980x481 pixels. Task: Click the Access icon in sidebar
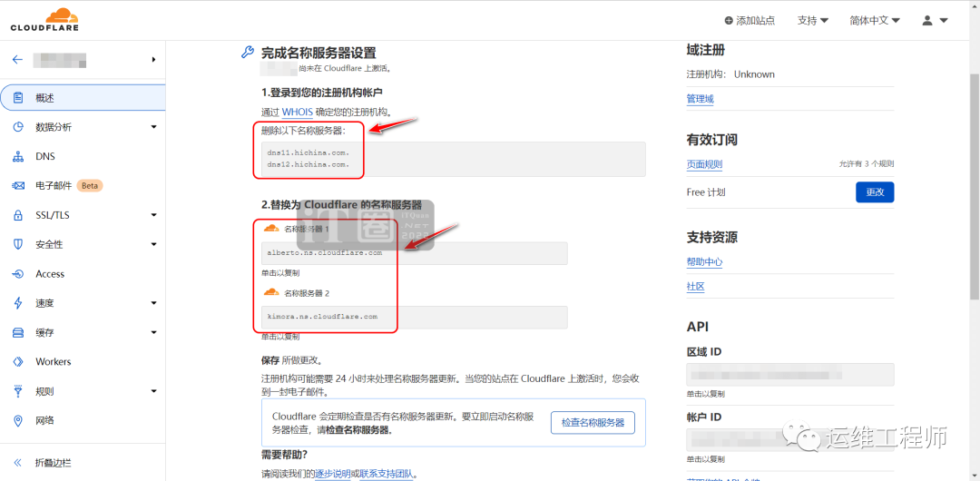(x=18, y=274)
